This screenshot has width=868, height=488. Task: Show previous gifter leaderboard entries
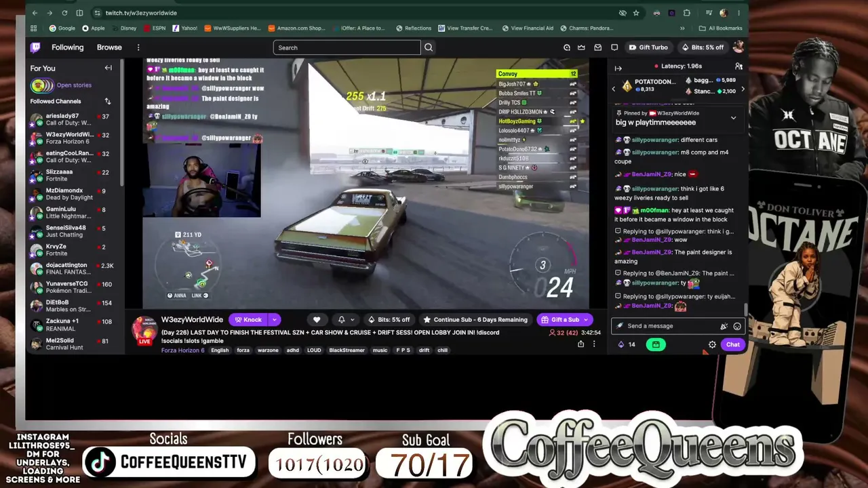tap(614, 89)
